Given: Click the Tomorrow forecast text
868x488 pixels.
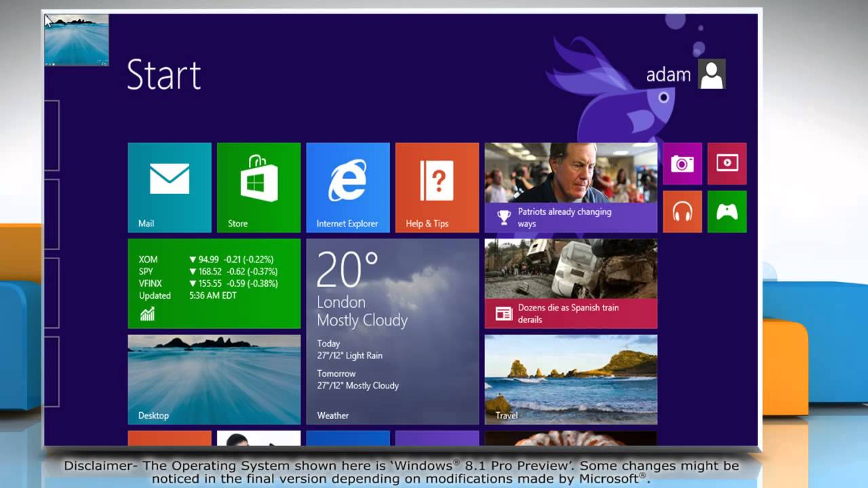Looking at the screenshot, I should (357, 380).
